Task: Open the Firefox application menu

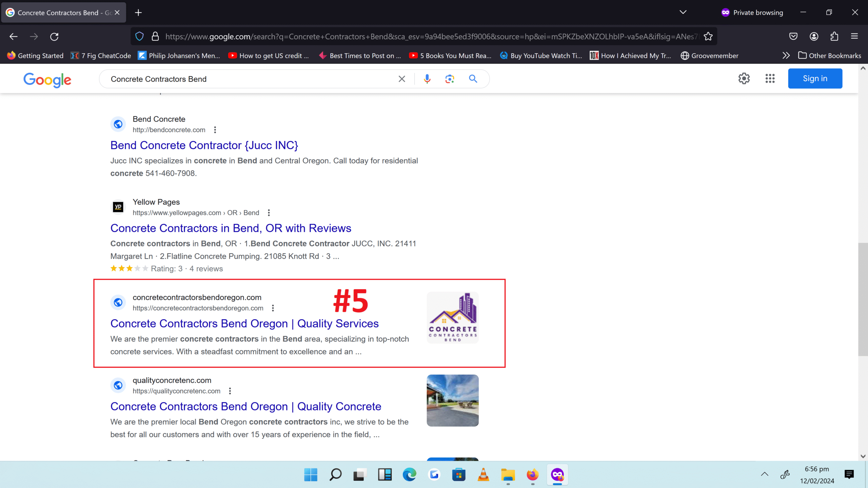Action: point(854,36)
